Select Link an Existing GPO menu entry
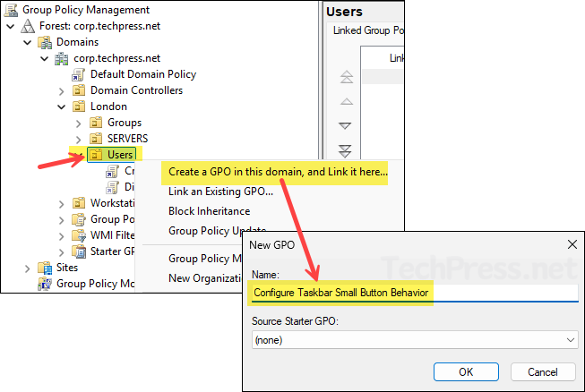The height and width of the screenshot is (392, 585). [220, 192]
